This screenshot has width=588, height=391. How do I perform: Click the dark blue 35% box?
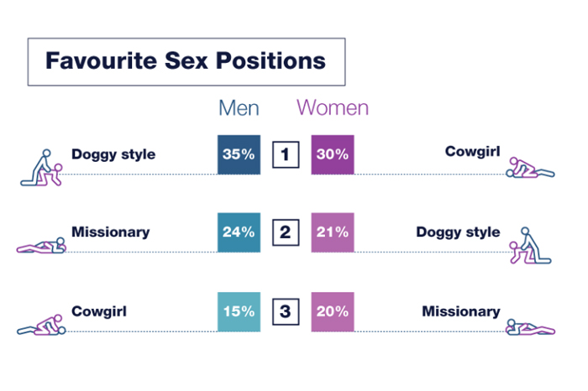[239, 154]
